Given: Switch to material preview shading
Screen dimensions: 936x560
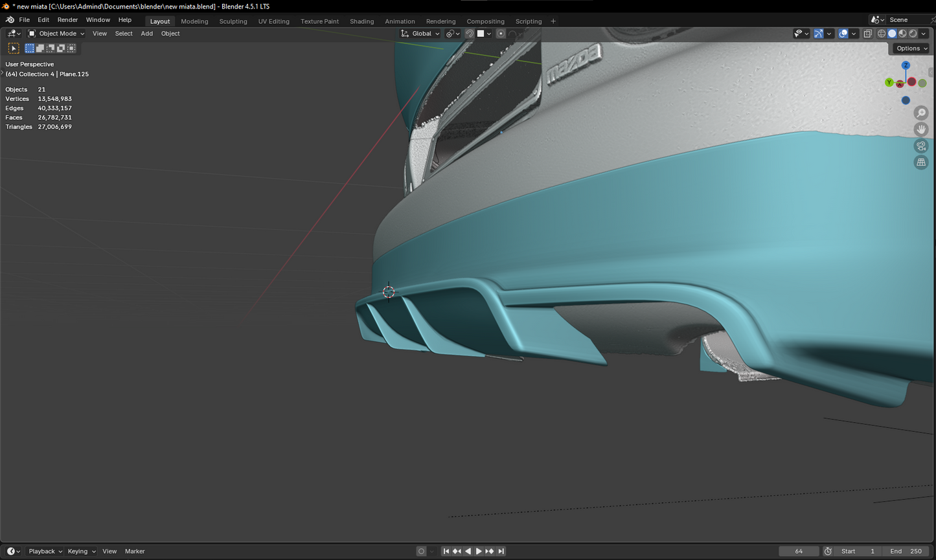Looking at the screenshot, I should pyautogui.click(x=902, y=34).
